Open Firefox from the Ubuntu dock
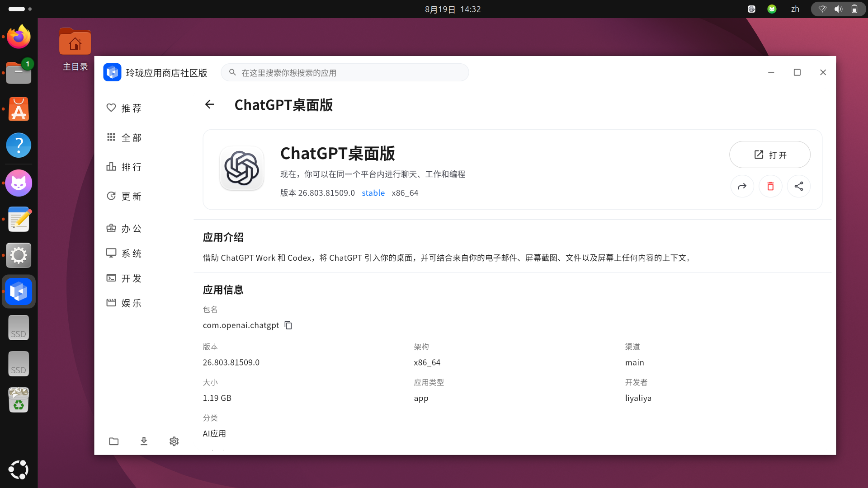Image resolution: width=868 pixels, height=488 pixels. coord(19,37)
